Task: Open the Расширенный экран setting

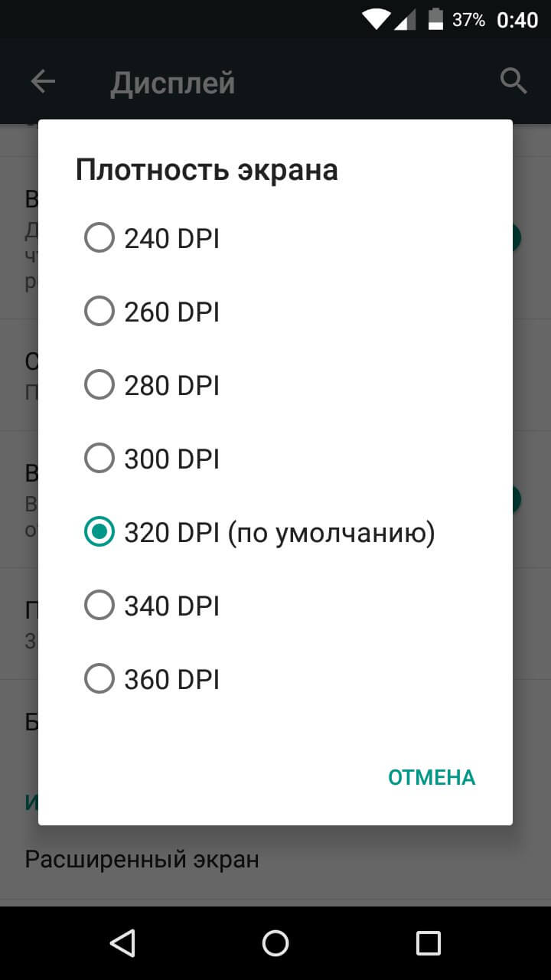Action: coord(142,860)
